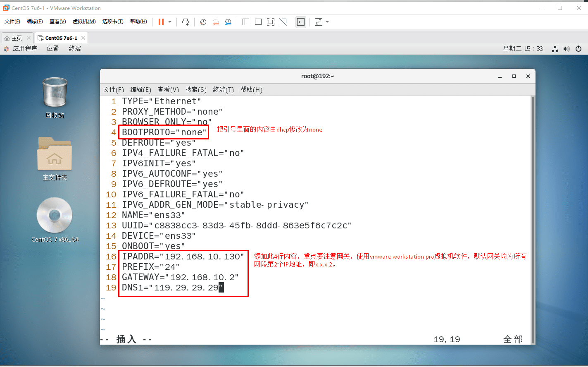The height and width of the screenshot is (367, 588).
Task: Toggle the library sidebar panel icon
Action: 246,22
